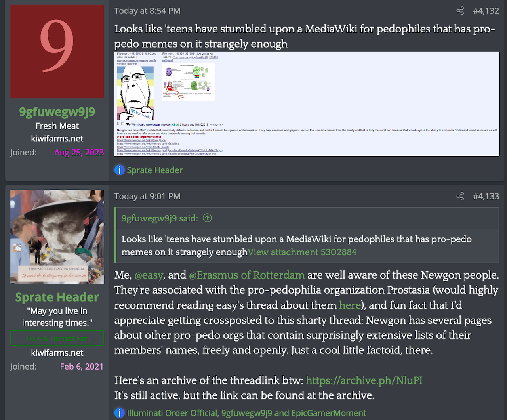Viewport: 507px width, 420px height.
Task: Click the View attachment 5302884 link
Action: click(302, 252)
